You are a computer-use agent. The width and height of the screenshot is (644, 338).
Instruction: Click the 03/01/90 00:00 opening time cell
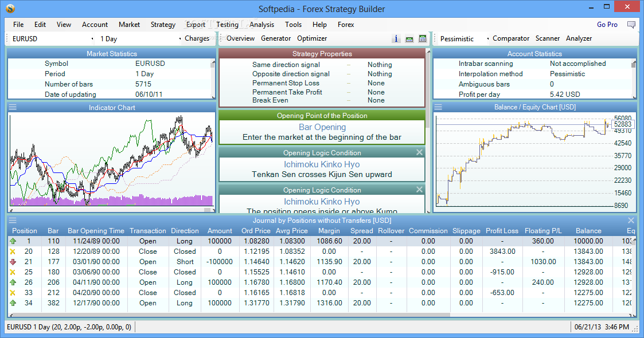pos(96,262)
